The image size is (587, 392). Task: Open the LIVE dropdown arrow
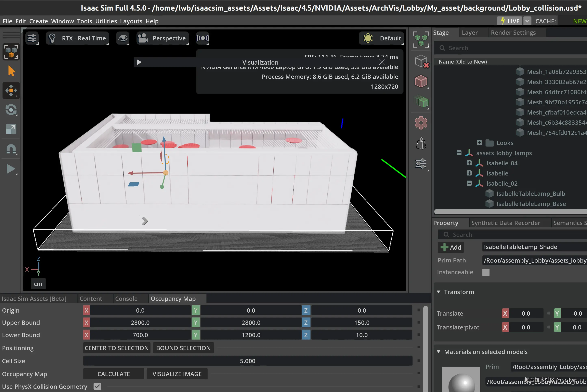(x=527, y=21)
